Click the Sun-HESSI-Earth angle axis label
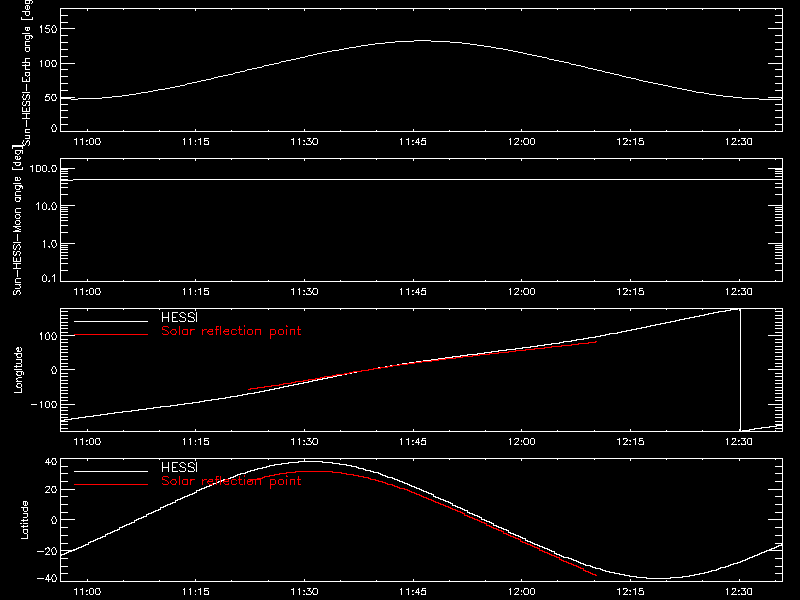This screenshot has height=600, width=800. [28, 73]
